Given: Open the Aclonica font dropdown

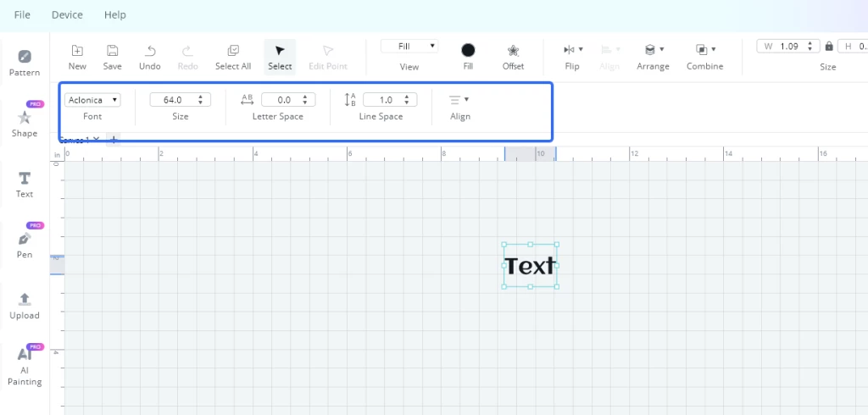Looking at the screenshot, I should [92, 100].
